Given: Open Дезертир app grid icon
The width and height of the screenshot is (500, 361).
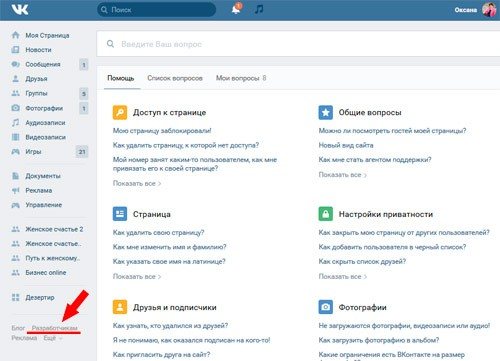Looking at the screenshot, I should [15, 297].
